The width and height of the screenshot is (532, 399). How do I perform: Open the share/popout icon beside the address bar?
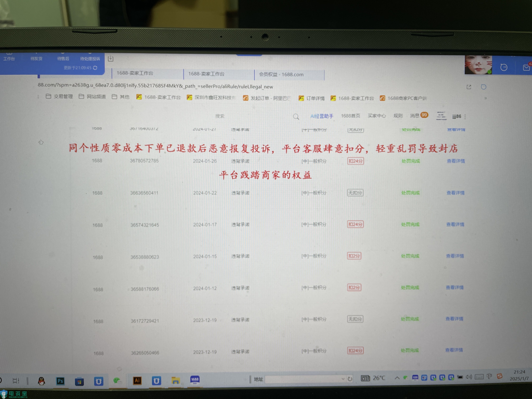coord(469,87)
